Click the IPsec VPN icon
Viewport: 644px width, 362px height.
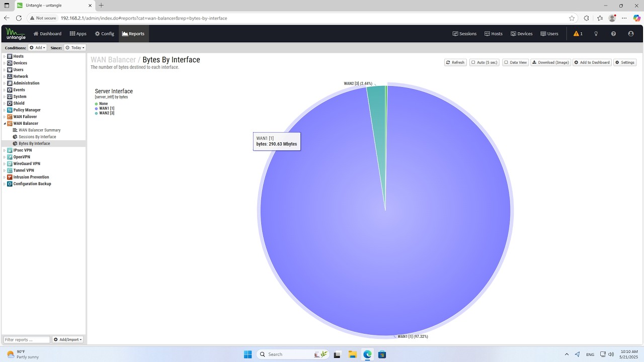(10, 150)
